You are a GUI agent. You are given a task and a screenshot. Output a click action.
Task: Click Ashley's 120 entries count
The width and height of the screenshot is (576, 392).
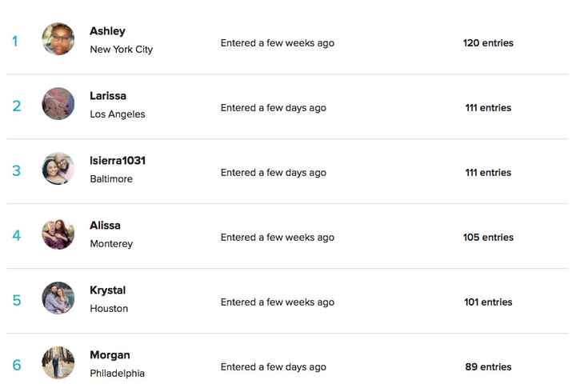click(x=488, y=43)
